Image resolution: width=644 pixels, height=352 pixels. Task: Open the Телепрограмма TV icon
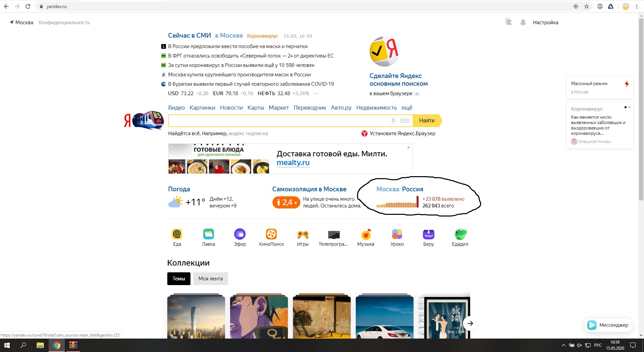pyautogui.click(x=334, y=234)
